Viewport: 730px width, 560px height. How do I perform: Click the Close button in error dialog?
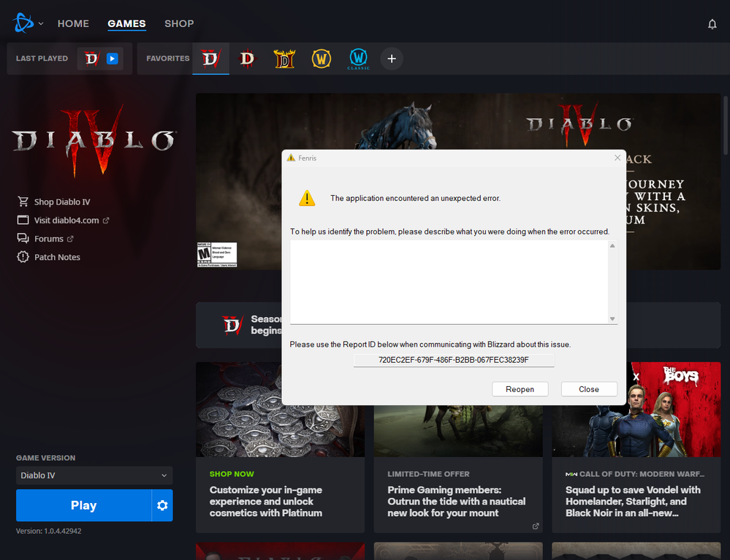point(589,389)
